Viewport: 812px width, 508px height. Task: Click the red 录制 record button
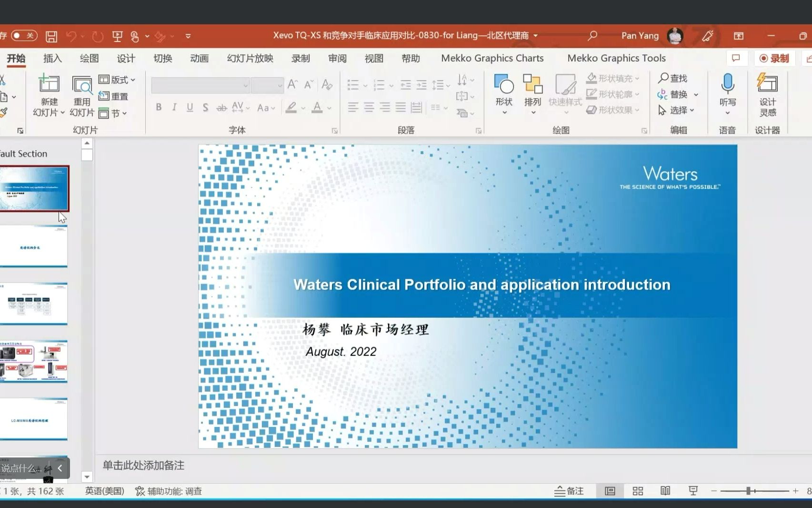[x=774, y=58]
